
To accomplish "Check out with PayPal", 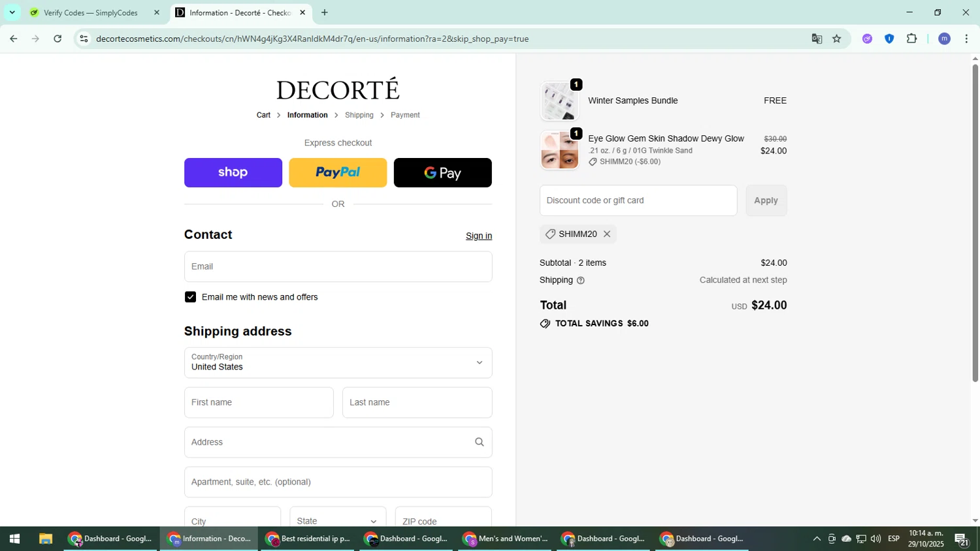I will click(338, 172).
